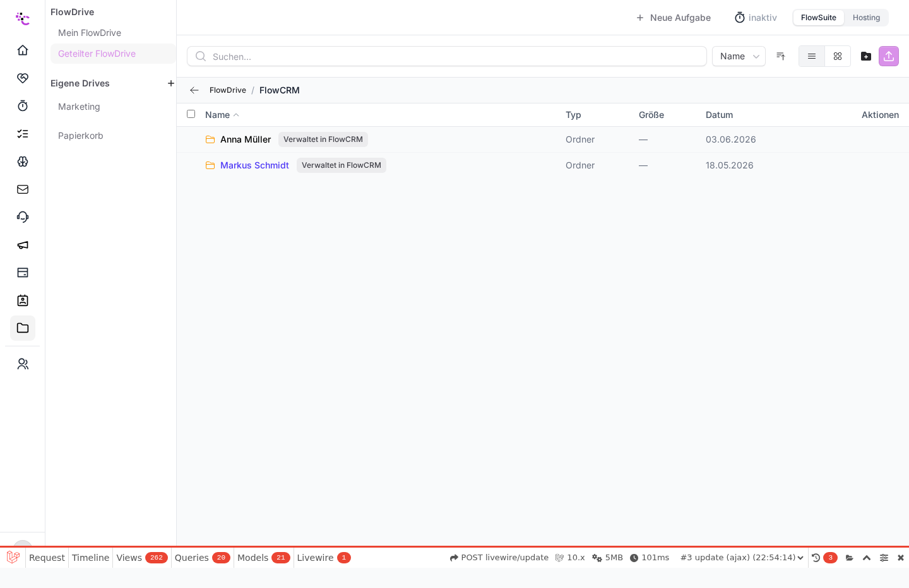Switch to Hosting tab
The width and height of the screenshot is (909, 588).
866,18
